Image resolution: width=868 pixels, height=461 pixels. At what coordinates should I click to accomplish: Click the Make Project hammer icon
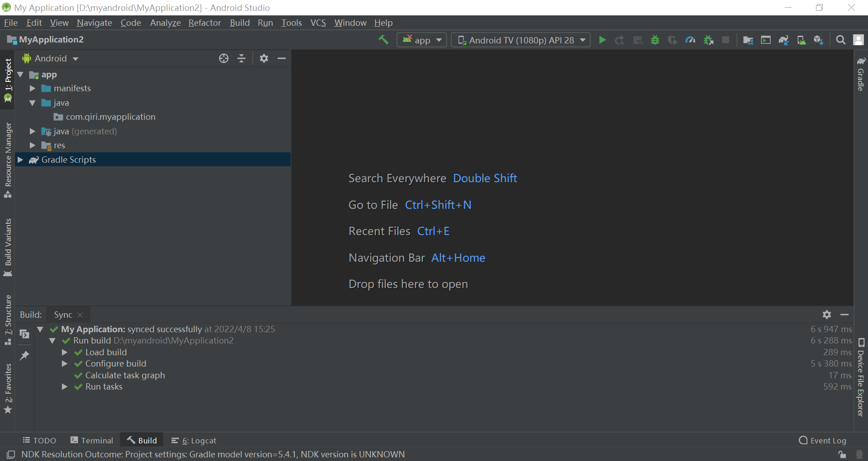pyautogui.click(x=383, y=40)
